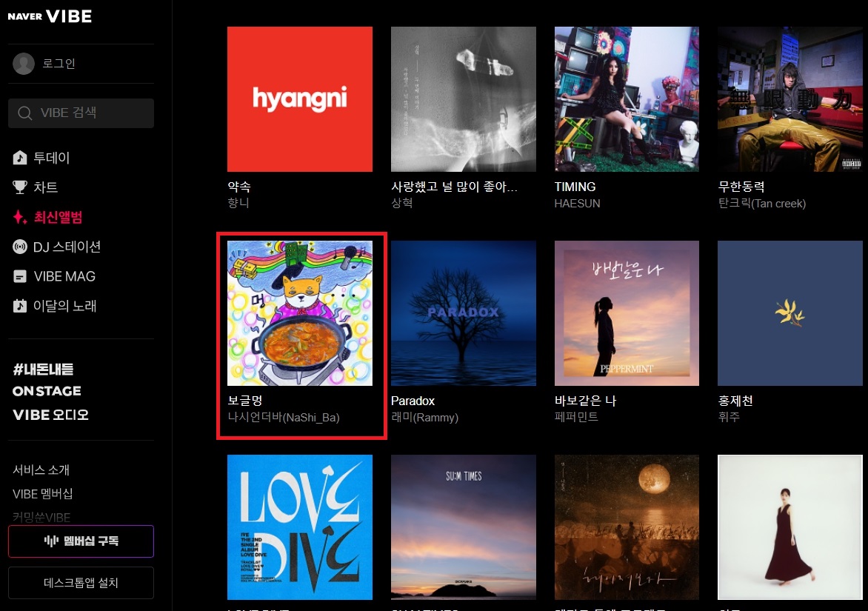Click the artist name 나시언더바(NaShi_Ba)
Image resolution: width=868 pixels, height=611 pixels.
[x=284, y=417]
